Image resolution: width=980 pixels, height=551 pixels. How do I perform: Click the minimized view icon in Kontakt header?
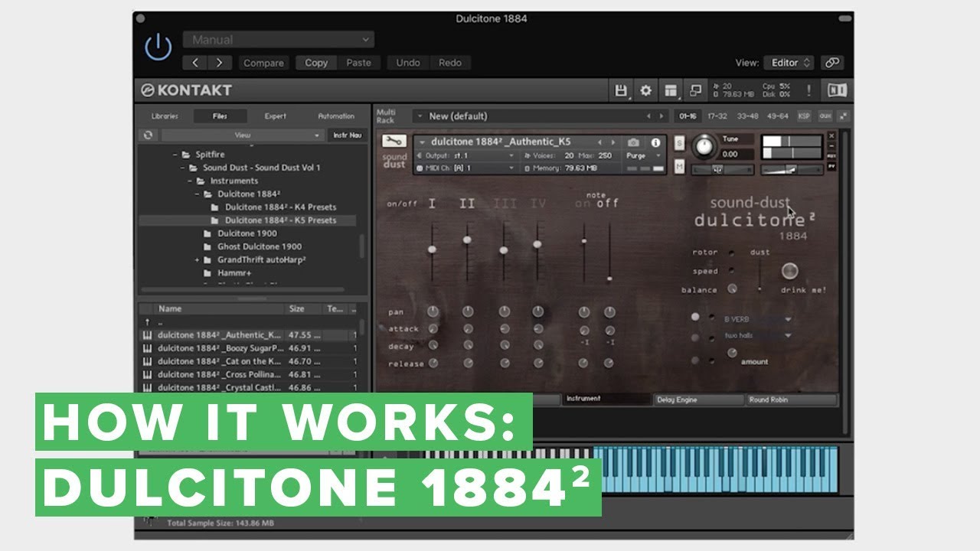(695, 90)
